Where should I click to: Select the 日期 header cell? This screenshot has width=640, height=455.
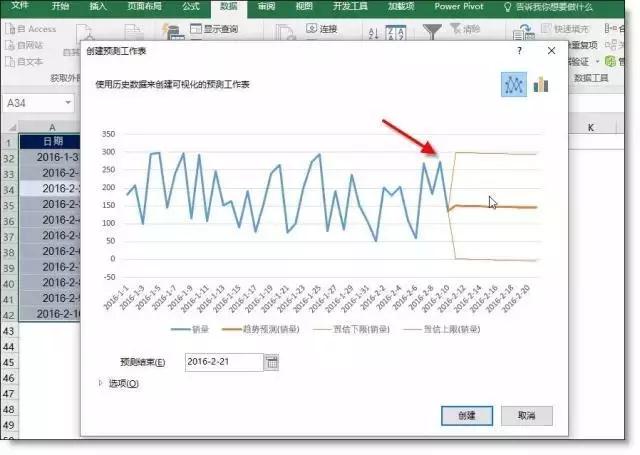point(50,142)
